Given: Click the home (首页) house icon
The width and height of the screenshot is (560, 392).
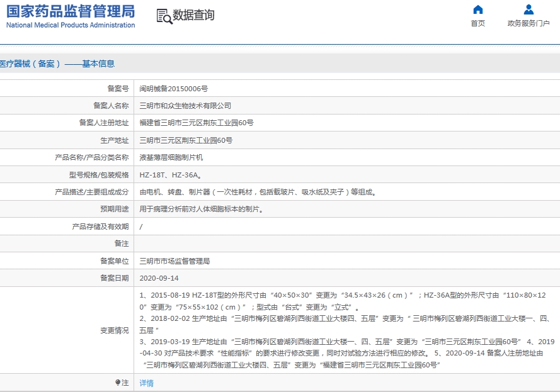Looking at the screenshot, I should pos(477,9).
